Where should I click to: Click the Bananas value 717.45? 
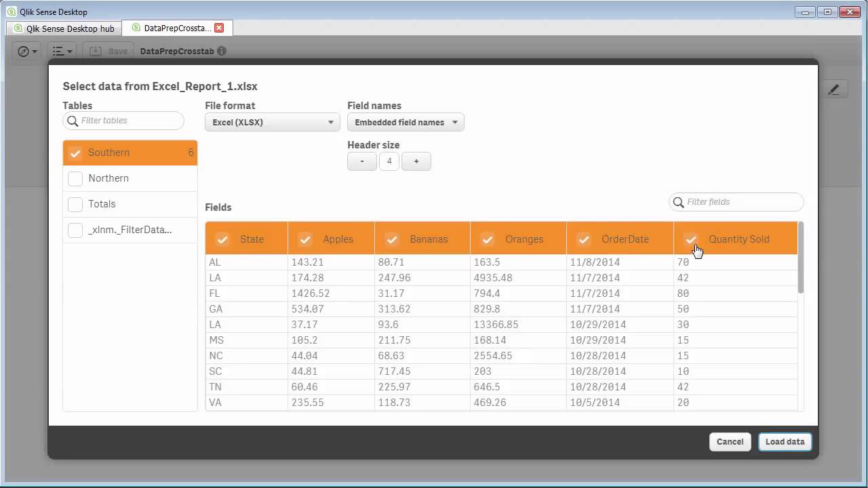[x=395, y=371]
